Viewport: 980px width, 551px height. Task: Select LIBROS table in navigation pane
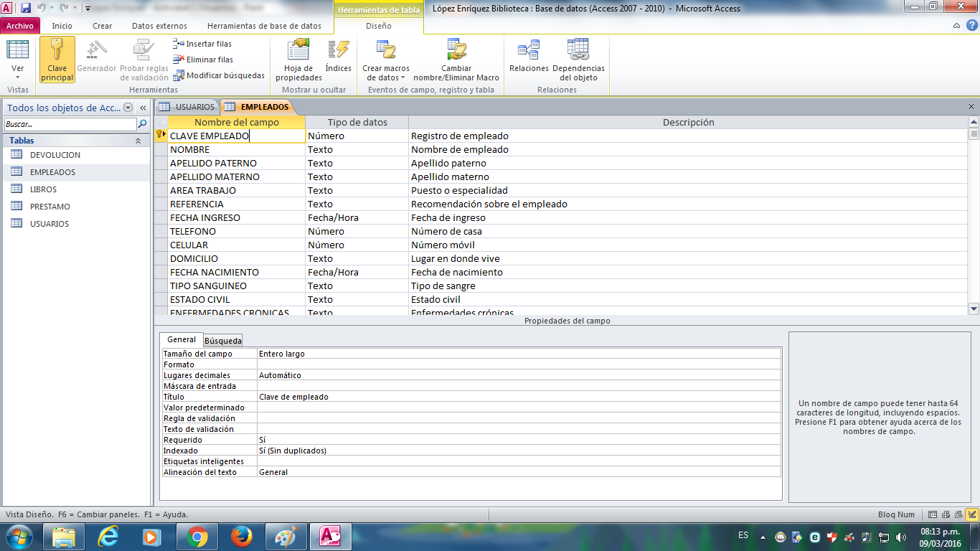(43, 189)
